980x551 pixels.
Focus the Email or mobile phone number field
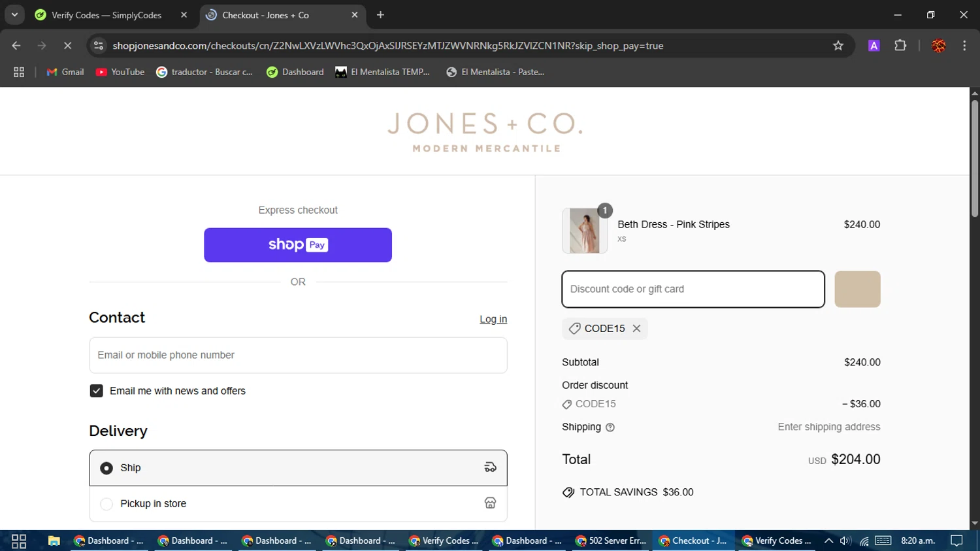[298, 355]
